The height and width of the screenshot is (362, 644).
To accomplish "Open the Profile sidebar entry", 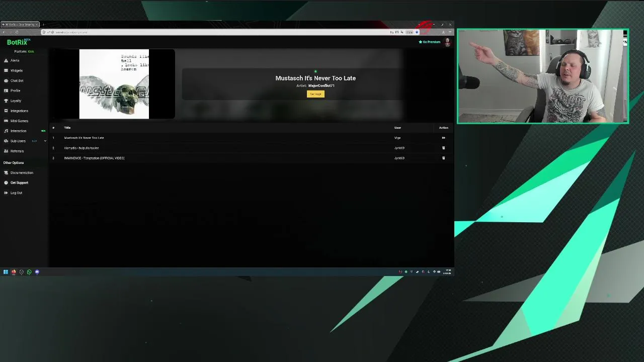I will (15, 90).
